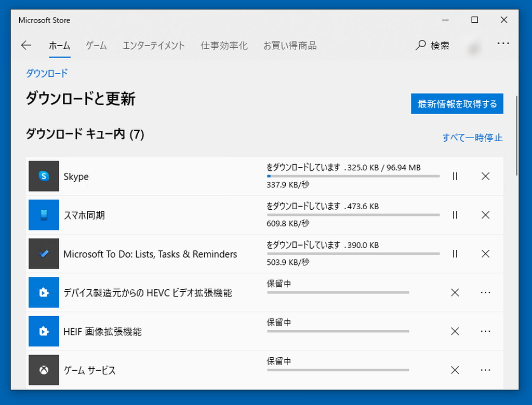Open the ゲーム サービス Xbox icon
Viewport: 532px width, 405px height.
pyautogui.click(x=44, y=370)
